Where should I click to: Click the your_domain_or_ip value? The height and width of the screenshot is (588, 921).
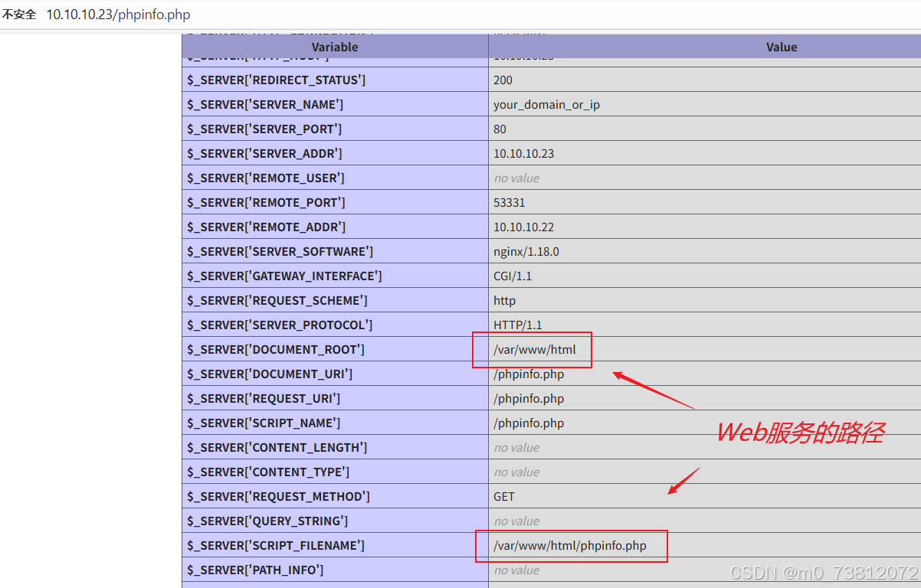click(546, 104)
